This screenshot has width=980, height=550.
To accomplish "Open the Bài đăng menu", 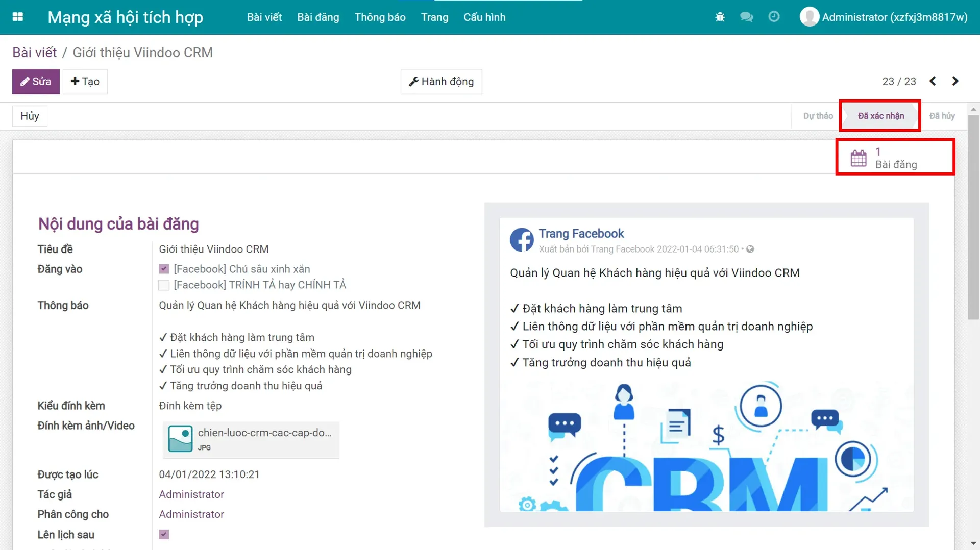I will click(x=318, y=17).
